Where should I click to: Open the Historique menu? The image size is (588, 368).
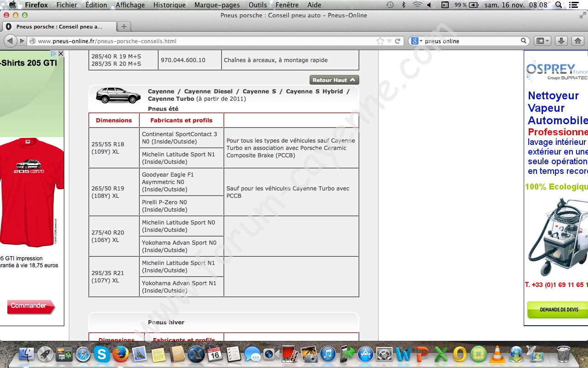tap(170, 5)
